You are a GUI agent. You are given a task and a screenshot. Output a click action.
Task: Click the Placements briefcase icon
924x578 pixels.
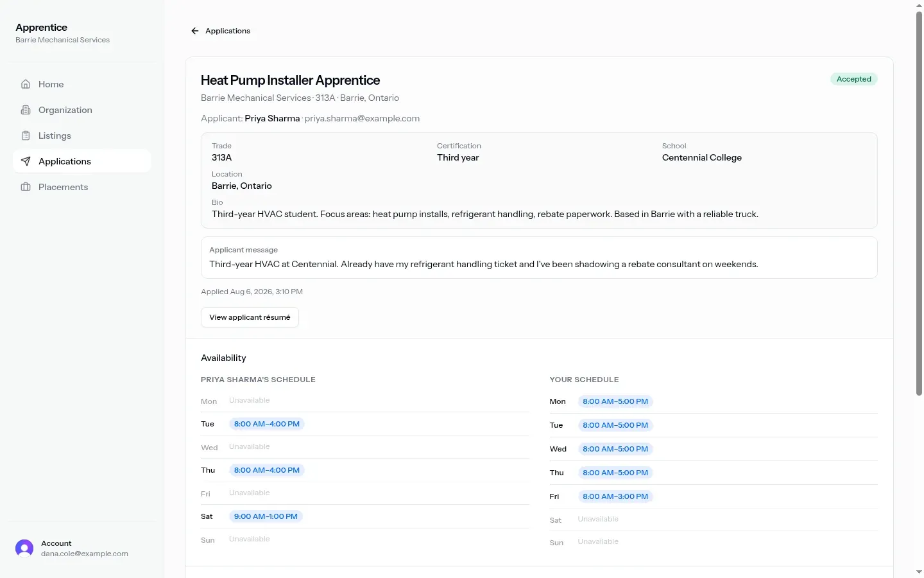[26, 187]
